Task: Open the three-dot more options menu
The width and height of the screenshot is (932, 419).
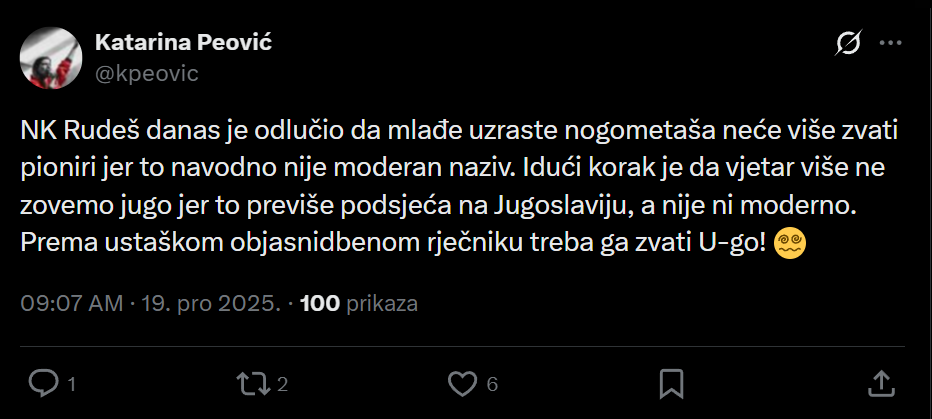Action: point(889,43)
